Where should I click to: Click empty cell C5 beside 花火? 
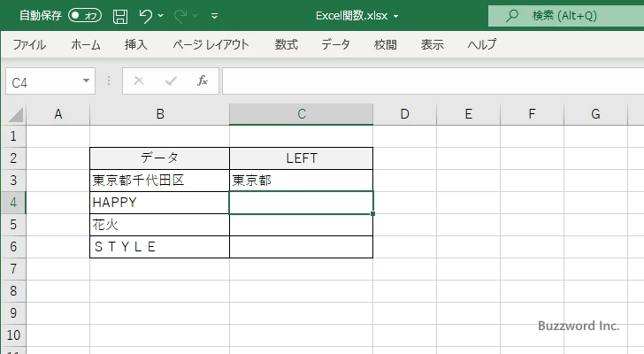(302, 225)
